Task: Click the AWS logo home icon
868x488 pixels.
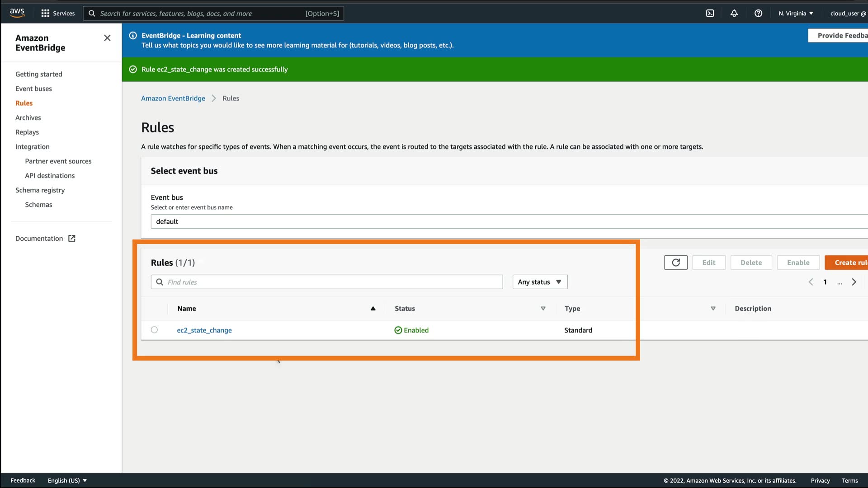Action: click(x=17, y=13)
